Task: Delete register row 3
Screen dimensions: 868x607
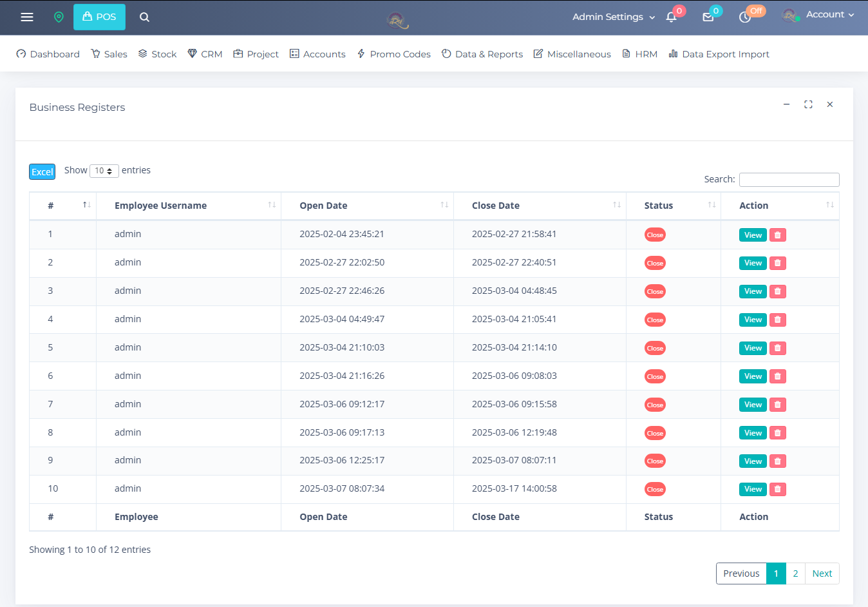Action: click(x=778, y=291)
